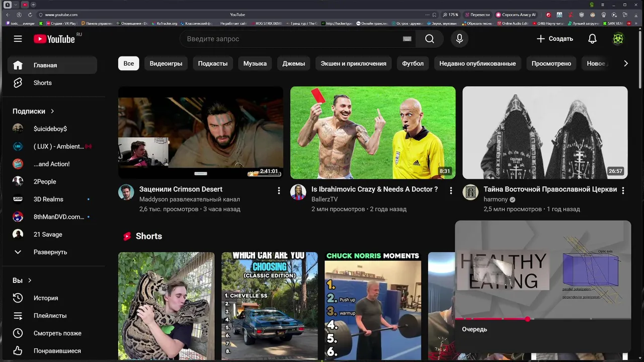Select the Просмотрено filter chip
This screenshot has height=362, width=644.
click(551, 63)
